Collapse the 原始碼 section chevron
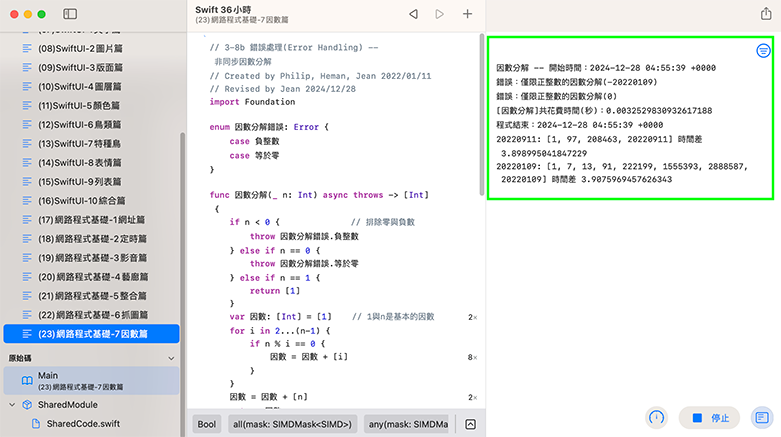 171,357
